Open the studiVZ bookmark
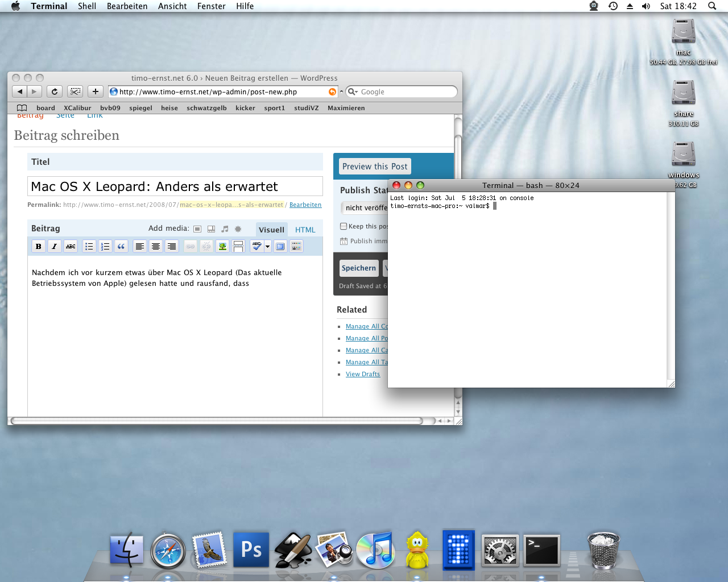The width and height of the screenshot is (728, 582). (306, 108)
